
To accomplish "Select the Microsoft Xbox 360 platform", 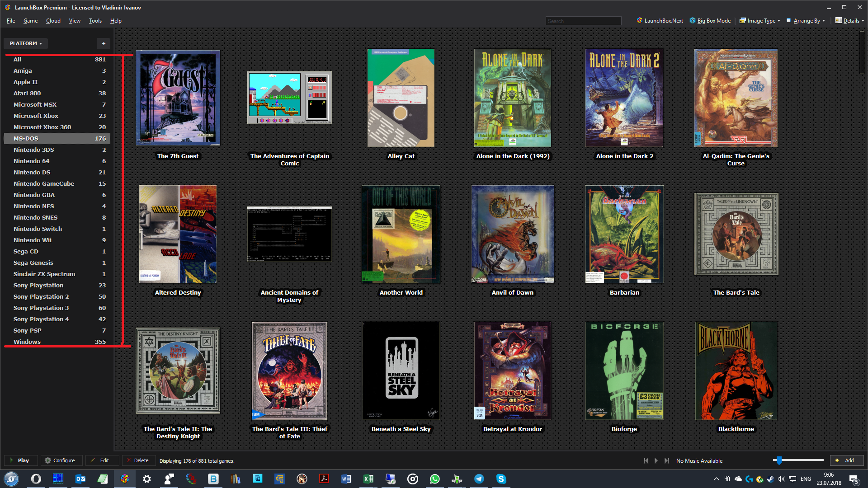I will point(57,127).
